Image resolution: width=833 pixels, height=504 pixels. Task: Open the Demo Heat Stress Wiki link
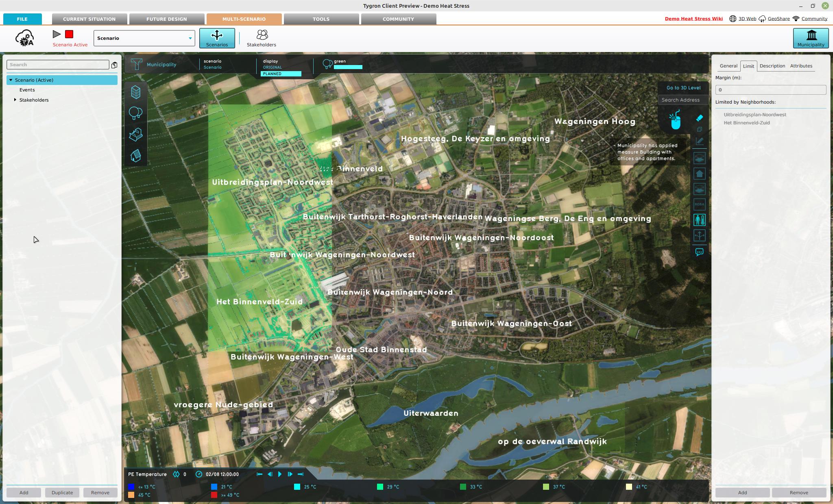[x=693, y=18]
